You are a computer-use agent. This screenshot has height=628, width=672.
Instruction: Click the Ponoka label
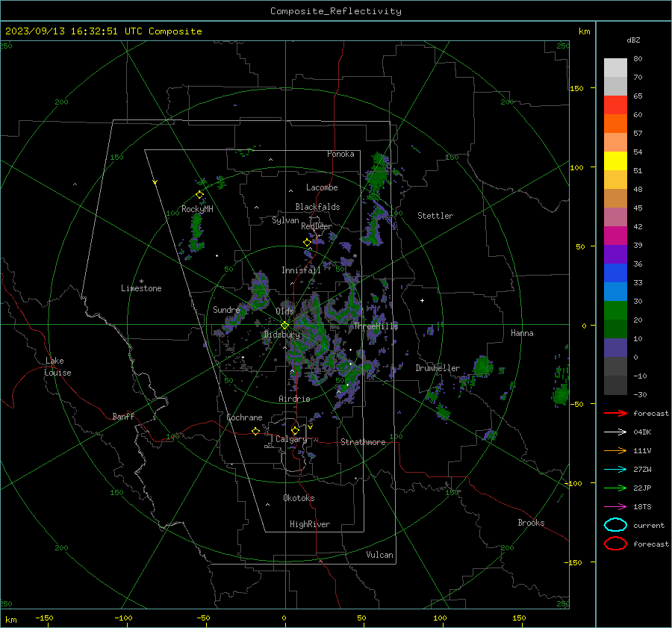pos(340,154)
